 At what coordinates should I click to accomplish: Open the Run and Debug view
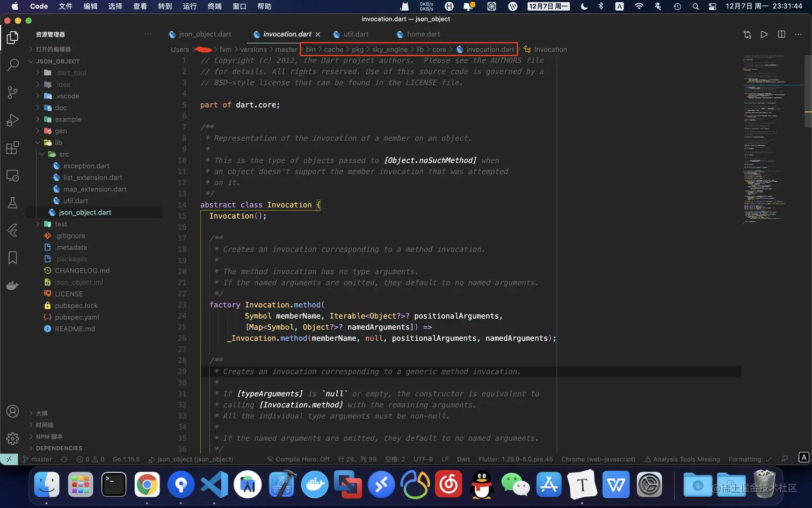point(12,120)
